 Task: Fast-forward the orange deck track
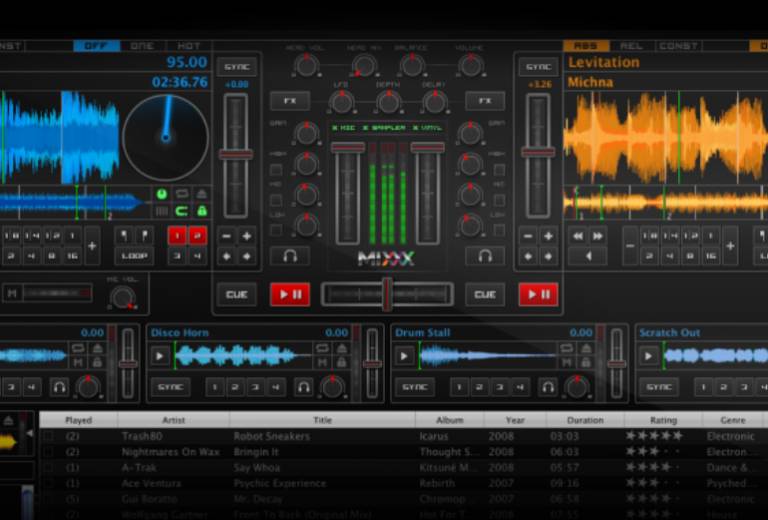(x=598, y=236)
